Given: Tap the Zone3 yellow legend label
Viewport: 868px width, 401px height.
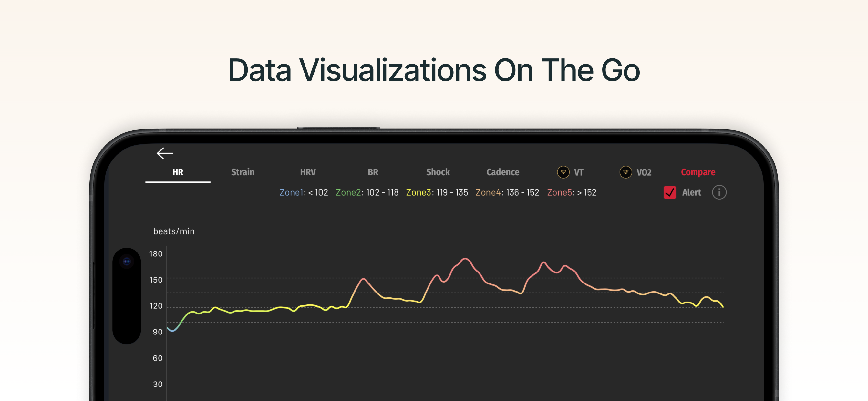Looking at the screenshot, I should coord(418,192).
